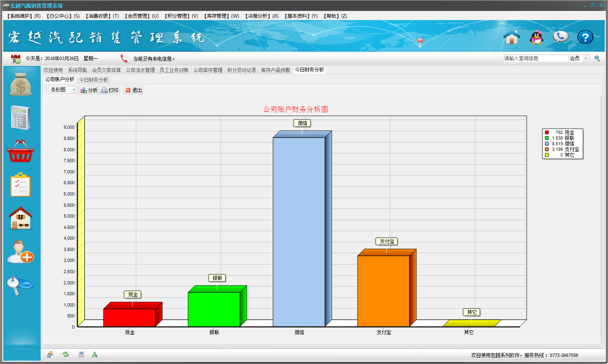Expand the 条形图 chart type dropdown
This screenshot has height=364, width=608.
point(74,90)
